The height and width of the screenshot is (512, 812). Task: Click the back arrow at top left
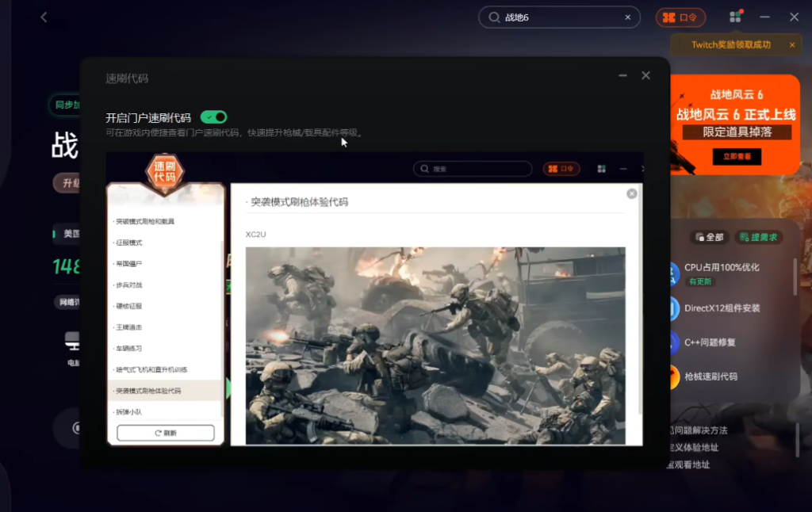click(44, 17)
